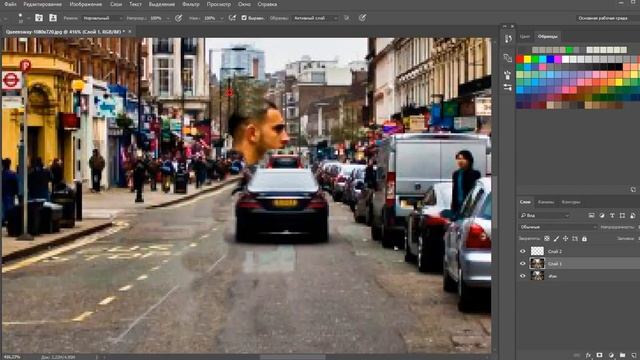Switch to the Каналы channels tab
Viewport: 640px width, 360px height.
(545, 202)
